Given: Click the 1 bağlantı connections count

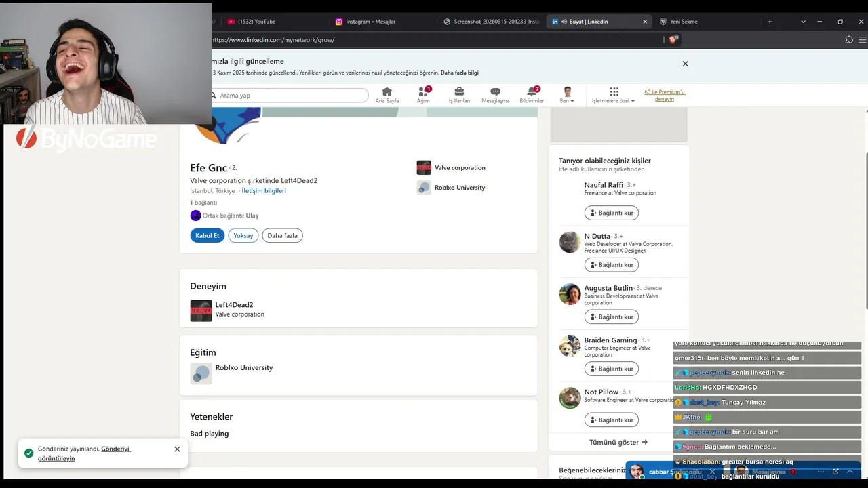Looking at the screenshot, I should coord(203,203).
